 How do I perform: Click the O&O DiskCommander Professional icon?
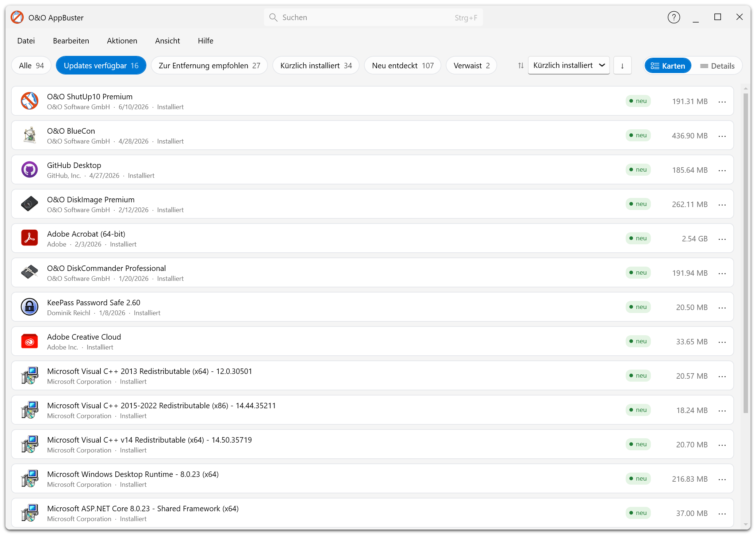pos(30,272)
